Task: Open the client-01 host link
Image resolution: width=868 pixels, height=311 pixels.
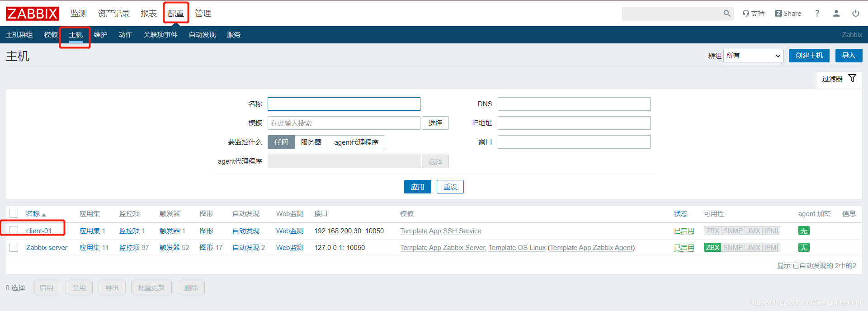Action: tap(39, 231)
